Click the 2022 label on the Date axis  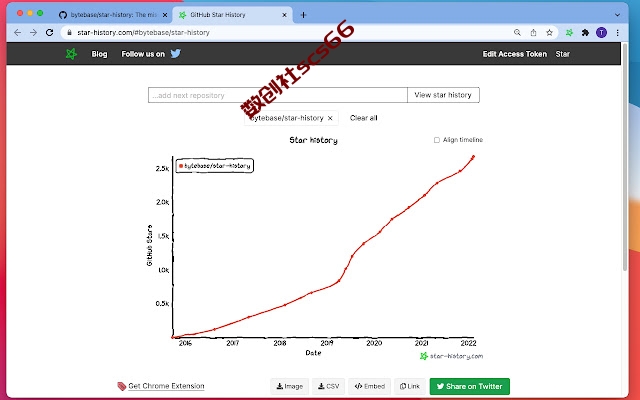[469, 343]
